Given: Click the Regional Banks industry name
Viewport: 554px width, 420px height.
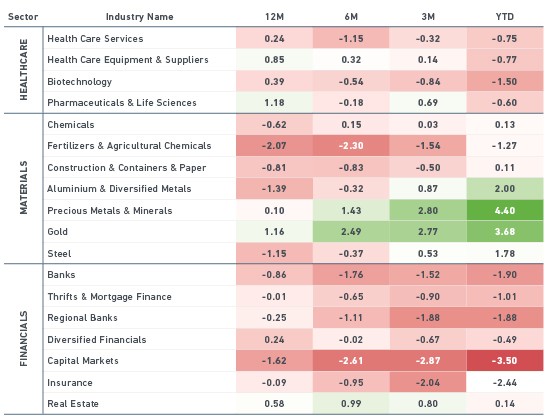Looking at the screenshot, I should click(x=82, y=318).
